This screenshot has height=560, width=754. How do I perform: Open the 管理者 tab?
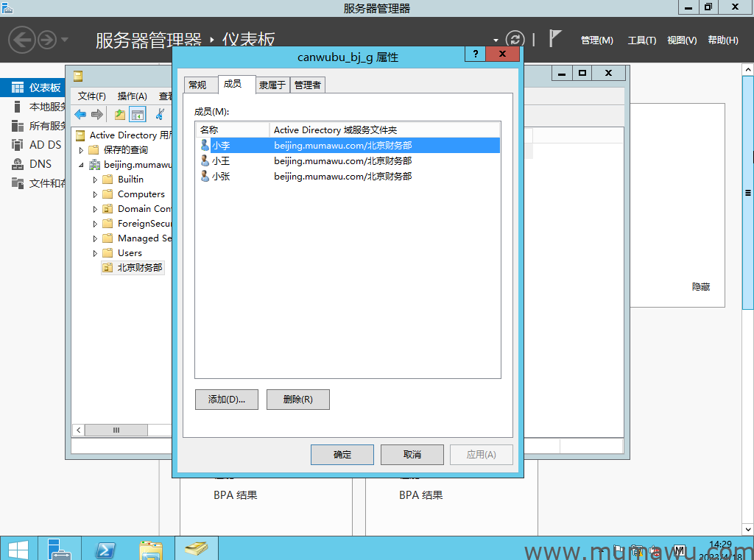tap(307, 85)
